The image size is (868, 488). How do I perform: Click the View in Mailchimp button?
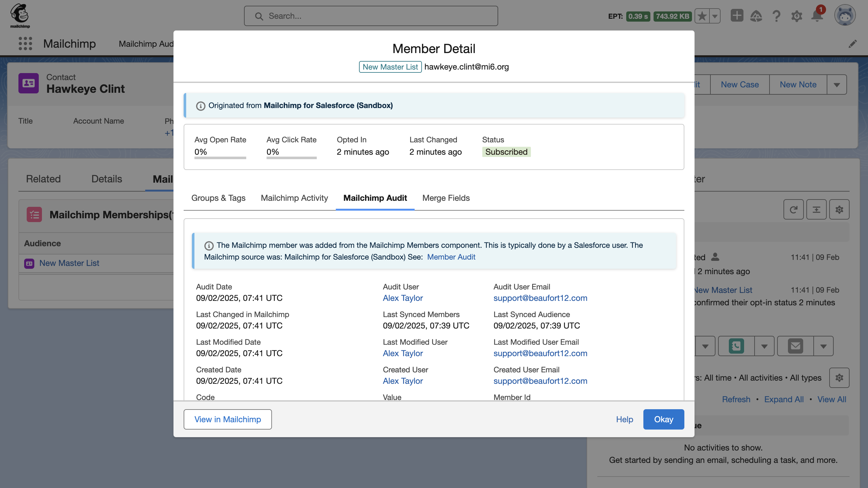click(228, 419)
